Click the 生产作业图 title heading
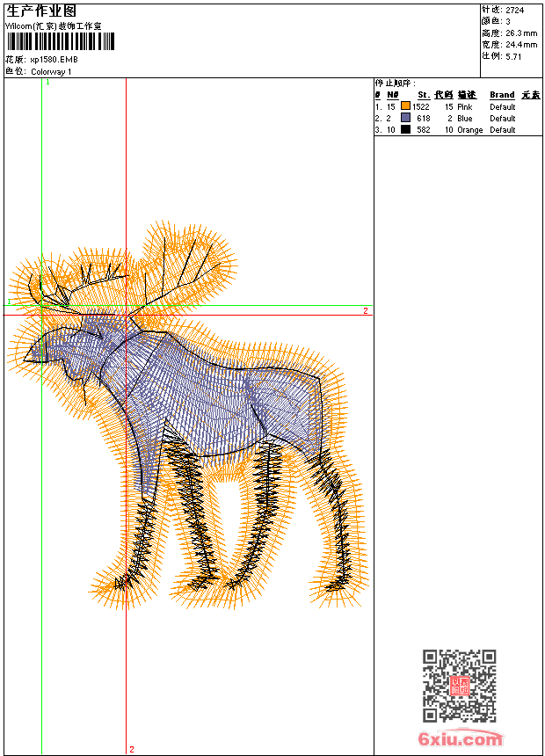Image resolution: width=545 pixels, height=756 pixels. pos(41,11)
